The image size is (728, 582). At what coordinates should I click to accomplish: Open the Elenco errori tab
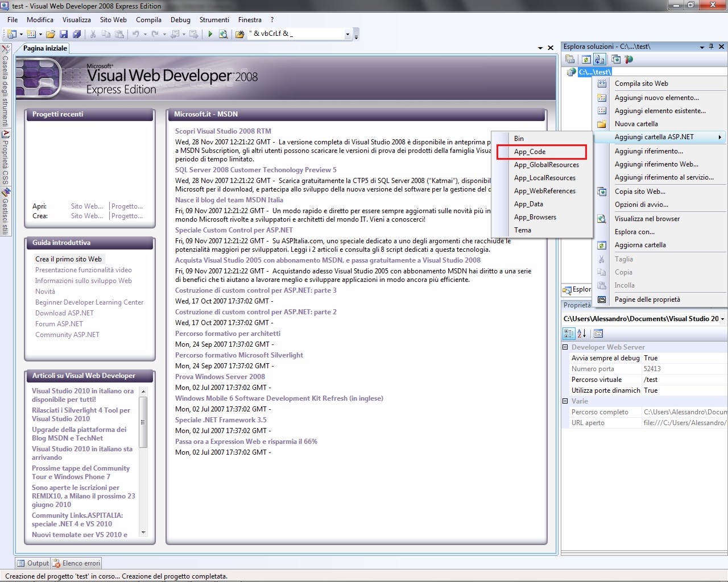(x=76, y=563)
